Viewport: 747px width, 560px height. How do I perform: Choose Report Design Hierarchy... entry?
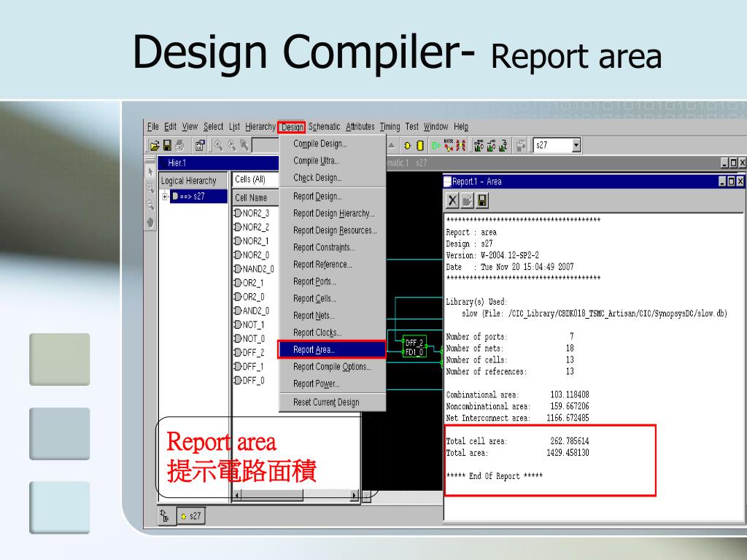pyautogui.click(x=333, y=214)
